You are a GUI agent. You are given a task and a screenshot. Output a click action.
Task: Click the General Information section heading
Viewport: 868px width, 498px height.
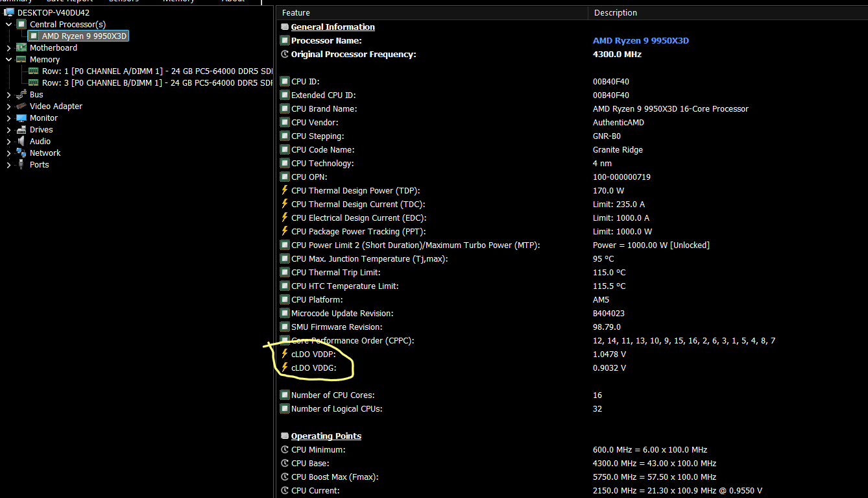pos(333,27)
